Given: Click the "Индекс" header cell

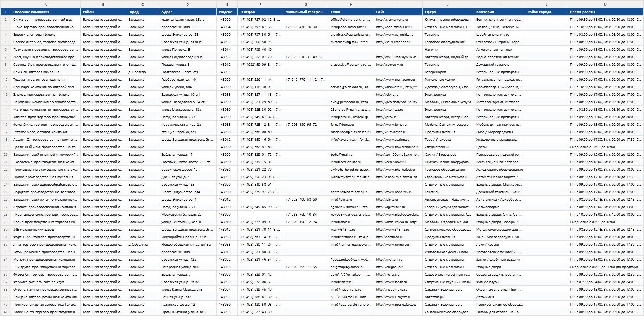Looking at the screenshot, I should [x=227, y=12].
